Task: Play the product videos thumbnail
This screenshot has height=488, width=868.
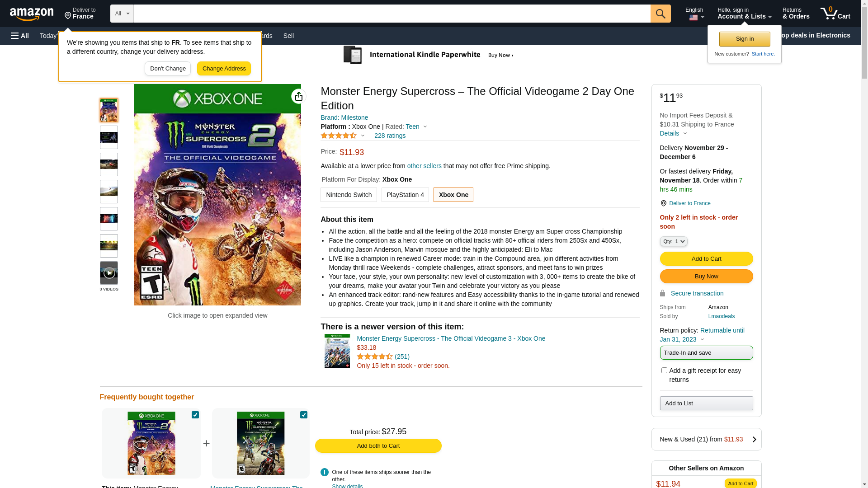Action: click(x=109, y=273)
